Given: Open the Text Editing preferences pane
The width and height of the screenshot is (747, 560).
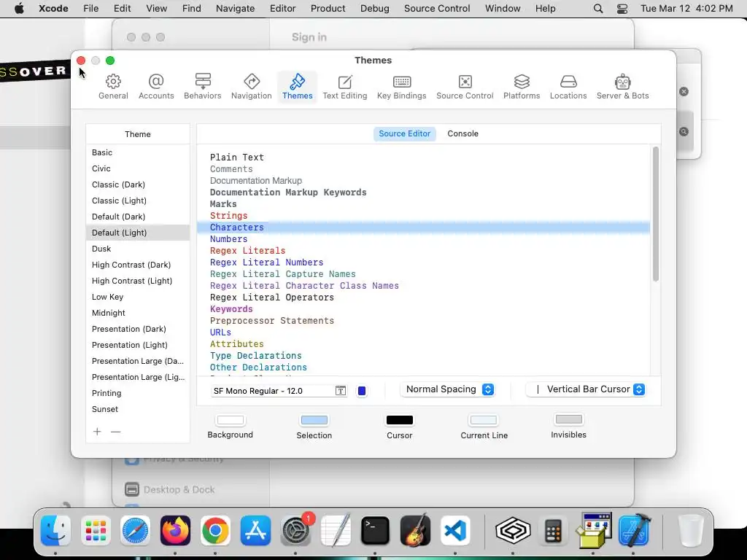Looking at the screenshot, I should tap(345, 87).
